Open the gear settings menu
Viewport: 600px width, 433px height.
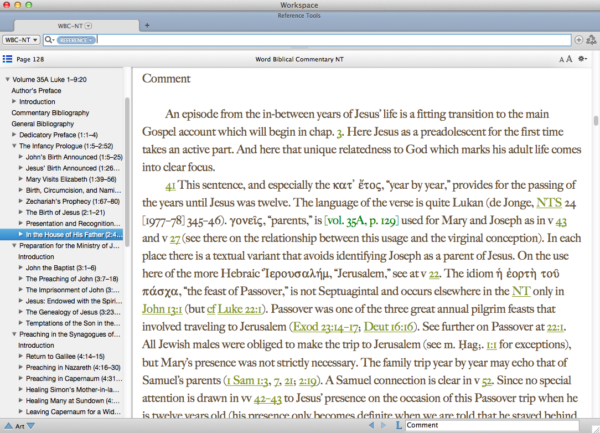pyautogui.click(x=584, y=61)
